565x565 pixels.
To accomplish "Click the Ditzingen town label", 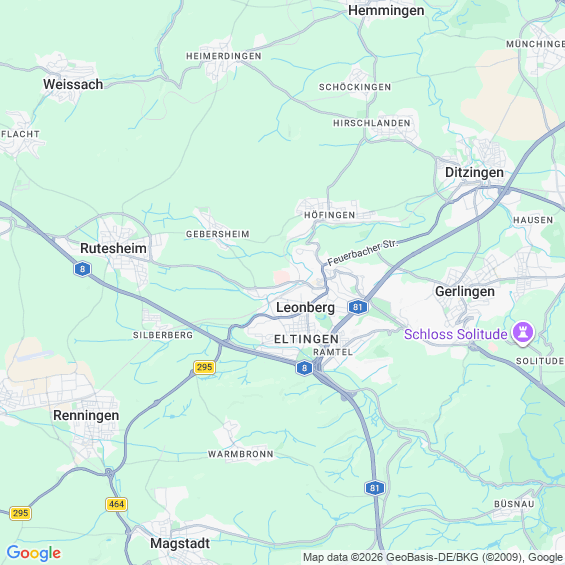I will coord(474,172).
